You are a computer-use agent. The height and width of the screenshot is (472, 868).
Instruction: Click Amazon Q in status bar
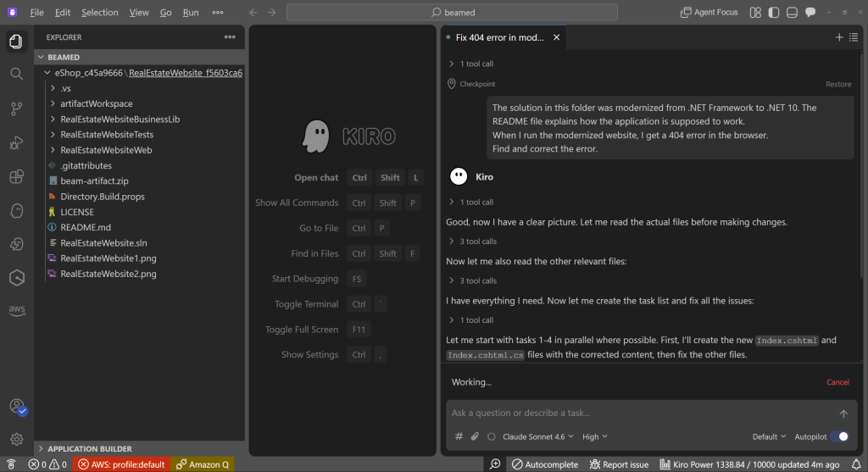[203, 464]
